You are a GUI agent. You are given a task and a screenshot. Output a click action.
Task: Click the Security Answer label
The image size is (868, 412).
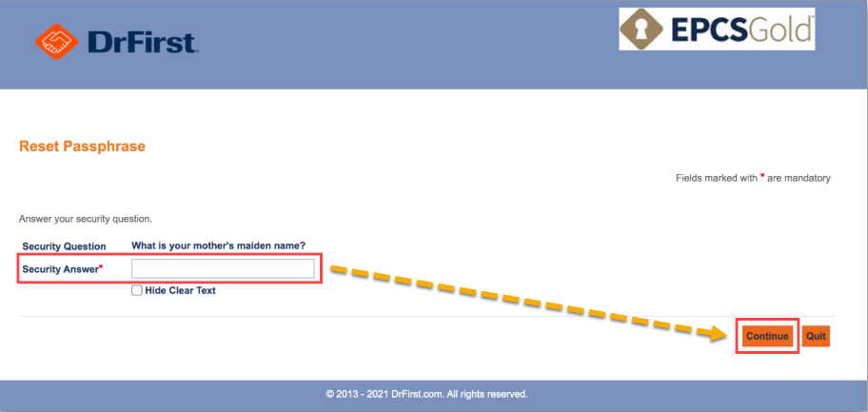(60, 269)
